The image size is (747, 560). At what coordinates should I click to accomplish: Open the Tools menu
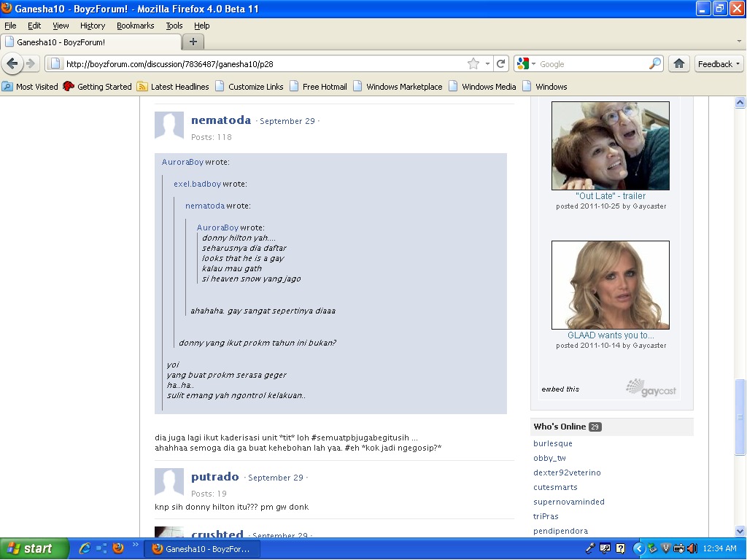click(174, 26)
